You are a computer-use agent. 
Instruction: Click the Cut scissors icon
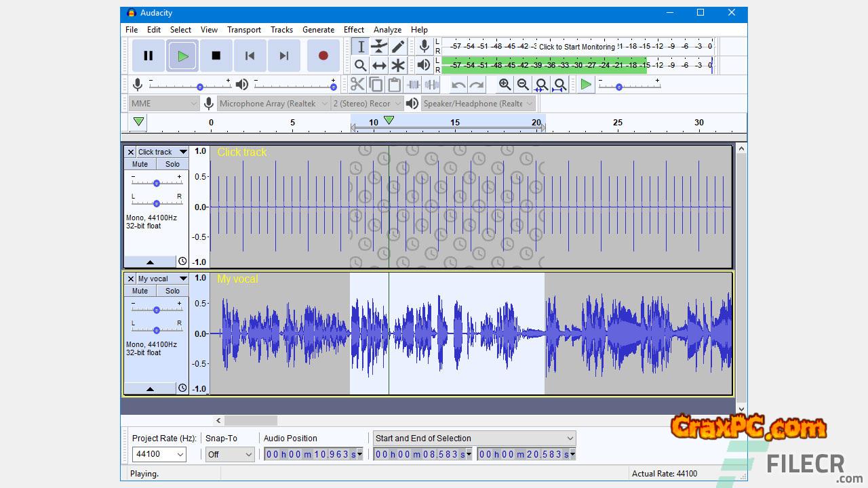tap(357, 85)
